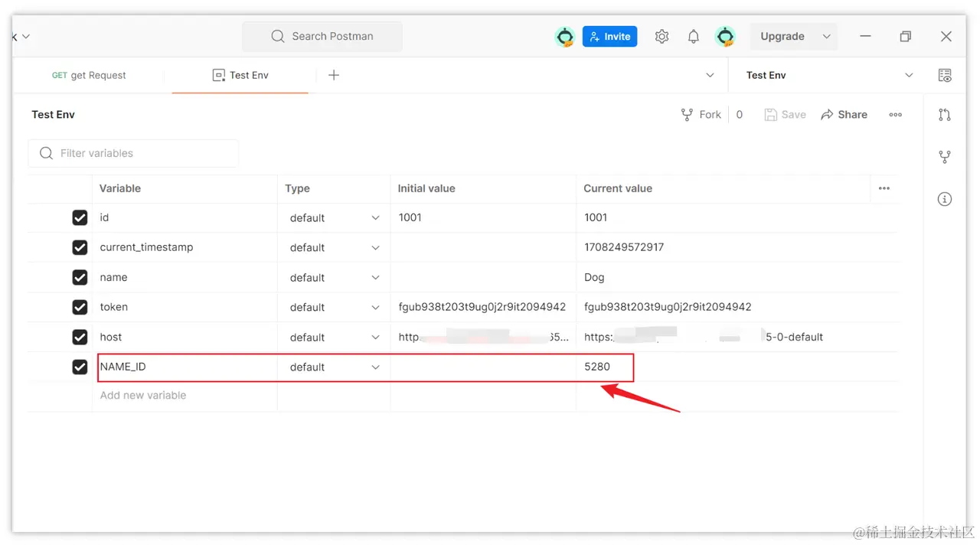980x545 pixels.
Task: Click the Current value column header
Action: point(618,188)
